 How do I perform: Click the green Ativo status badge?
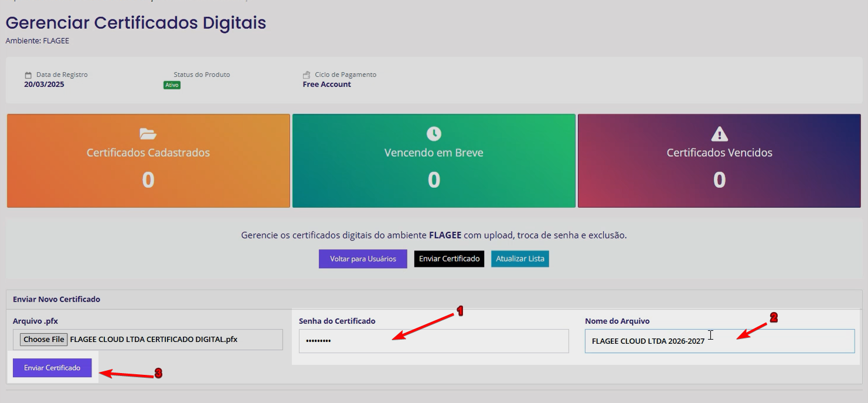172,85
